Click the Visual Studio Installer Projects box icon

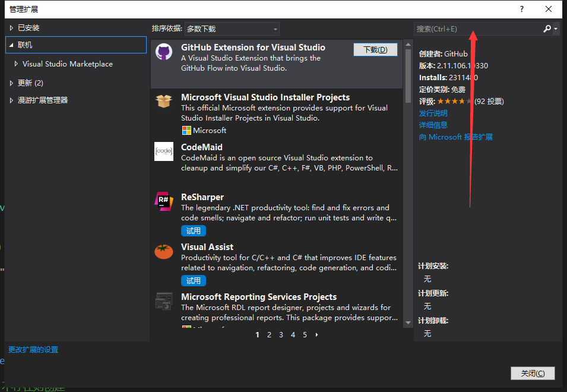tap(164, 102)
